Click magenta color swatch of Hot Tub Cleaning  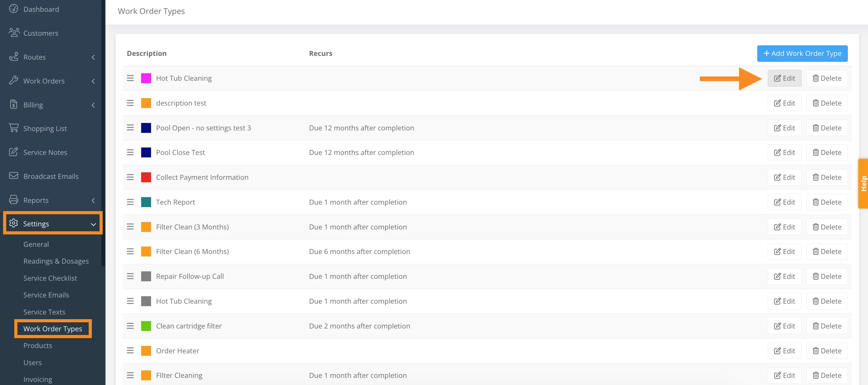click(x=146, y=78)
